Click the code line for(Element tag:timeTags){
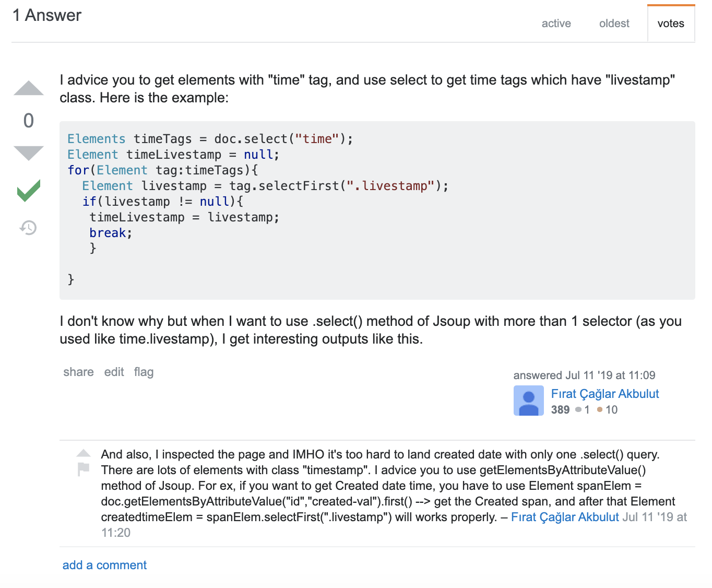The image size is (712, 588). pyautogui.click(x=163, y=170)
